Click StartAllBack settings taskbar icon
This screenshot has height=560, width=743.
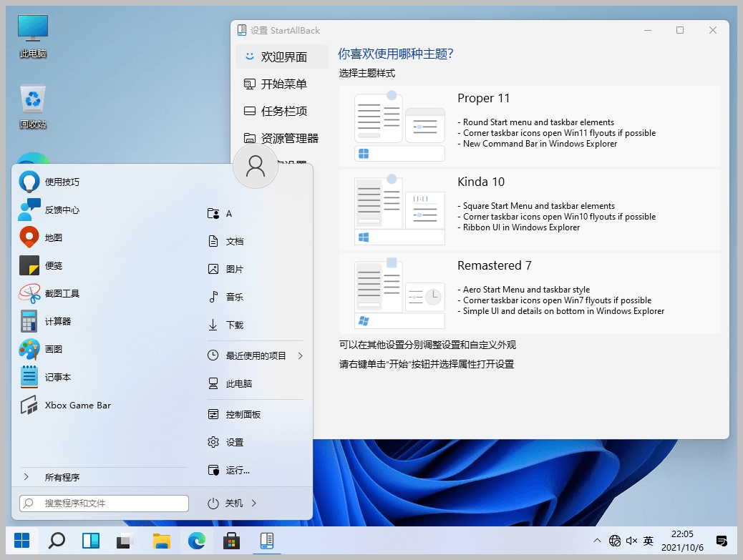[x=267, y=540]
